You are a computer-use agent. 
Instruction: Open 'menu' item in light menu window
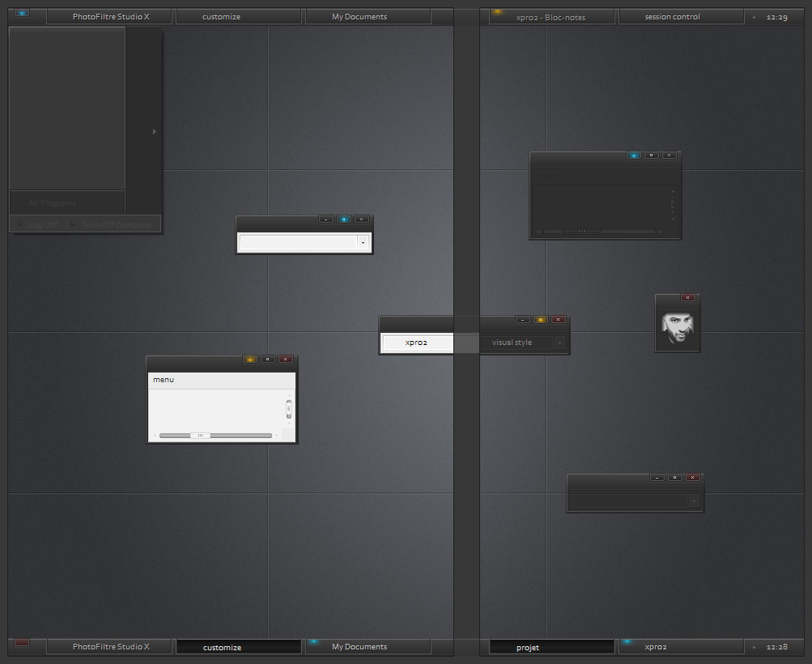point(164,380)
